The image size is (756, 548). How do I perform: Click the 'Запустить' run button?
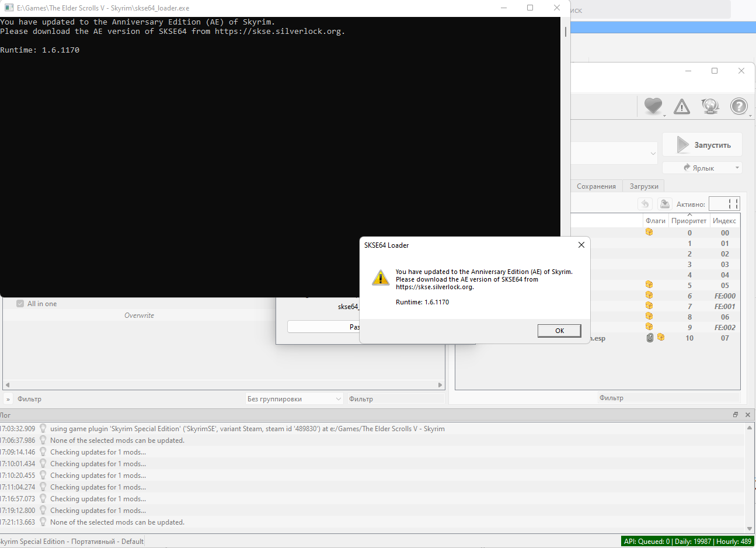click(x=703, y=145)
